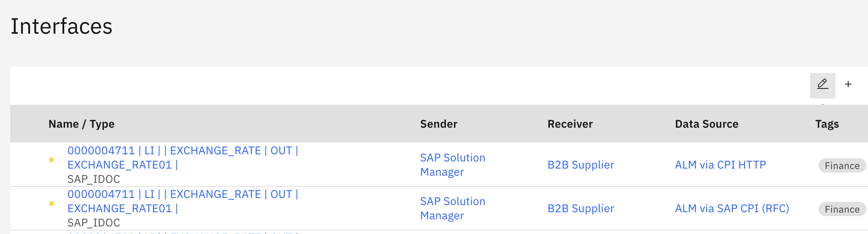Click the plus icon to add an interface

click(x=848, y=84)
